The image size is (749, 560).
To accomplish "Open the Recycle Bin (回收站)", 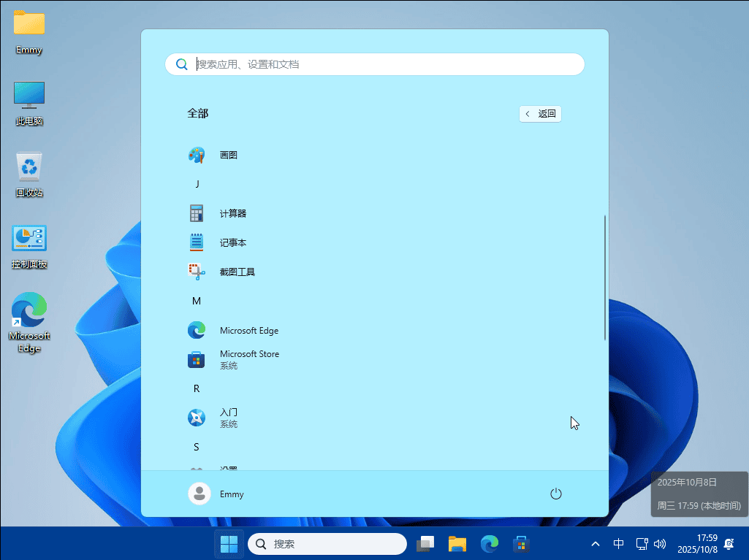I will [x=29, y=166].
